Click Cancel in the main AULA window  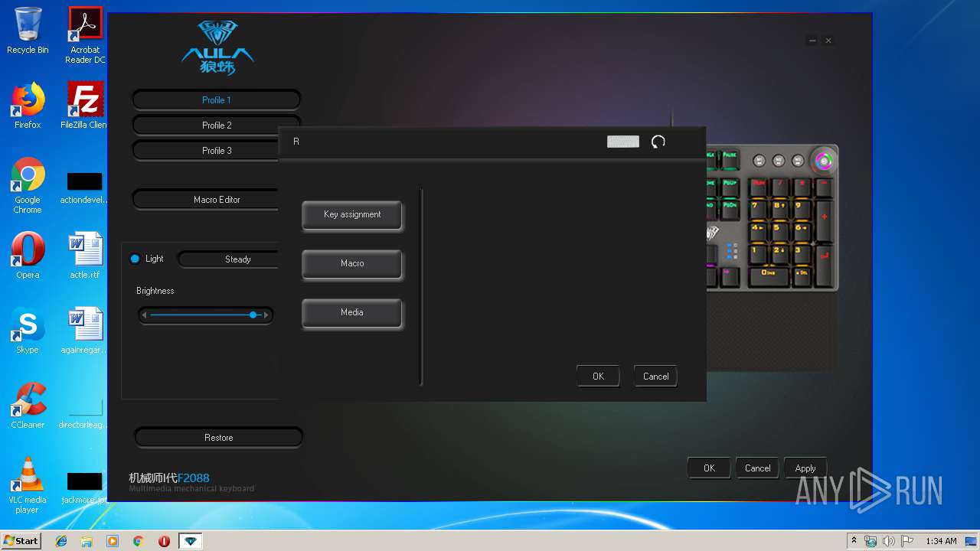click(757, 468)
